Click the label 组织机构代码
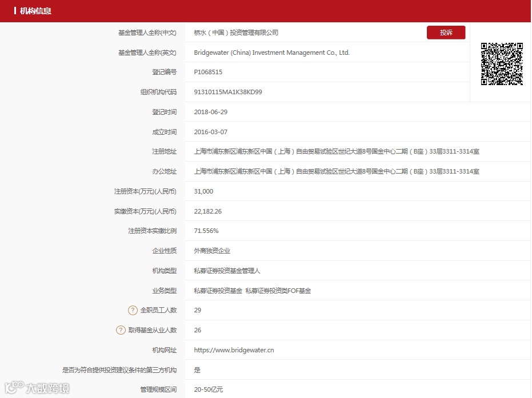 click(158, 92)
